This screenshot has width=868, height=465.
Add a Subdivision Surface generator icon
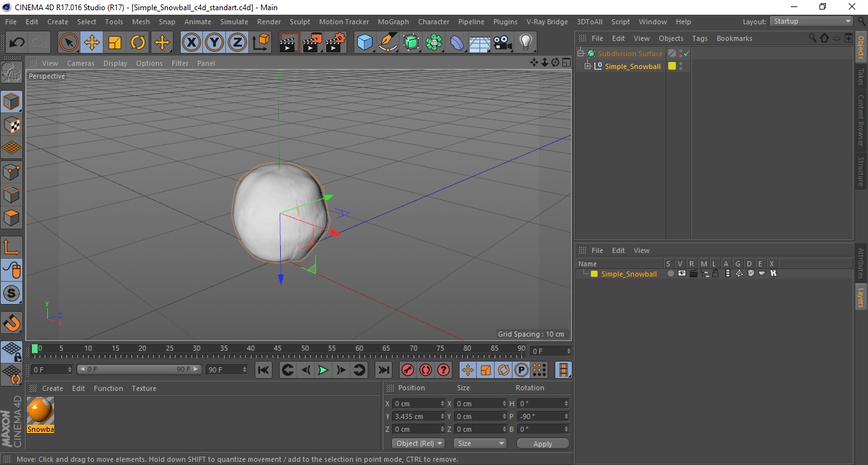[x=411, y=43]
